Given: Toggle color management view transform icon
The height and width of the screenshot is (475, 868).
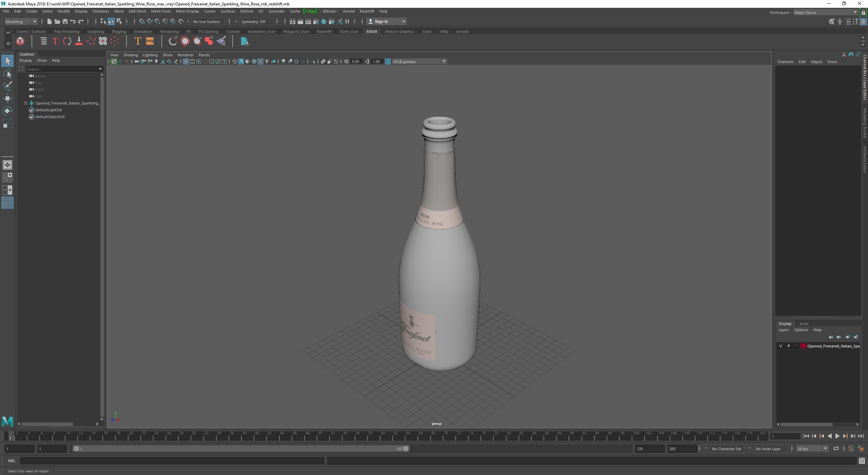Looking at the screenshot, I should point(388,62).
